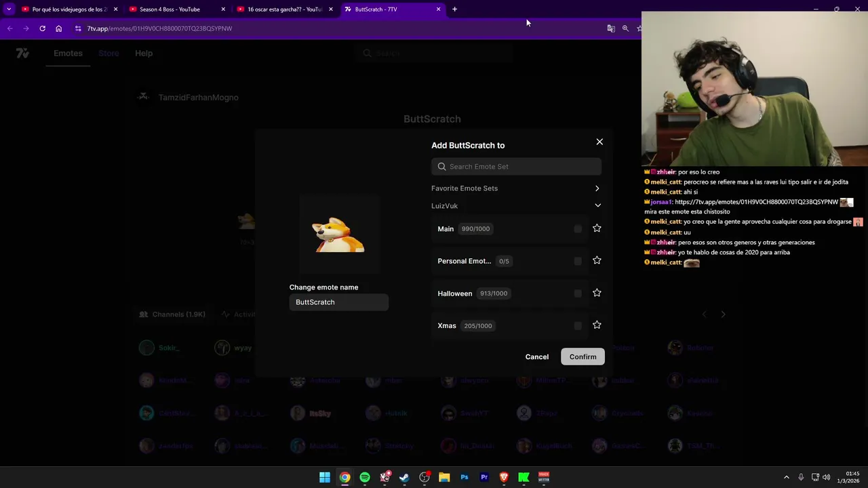Viewport: 868px width, 488px height.
Task: Click the 7TV logo icon
Action: 22,53
